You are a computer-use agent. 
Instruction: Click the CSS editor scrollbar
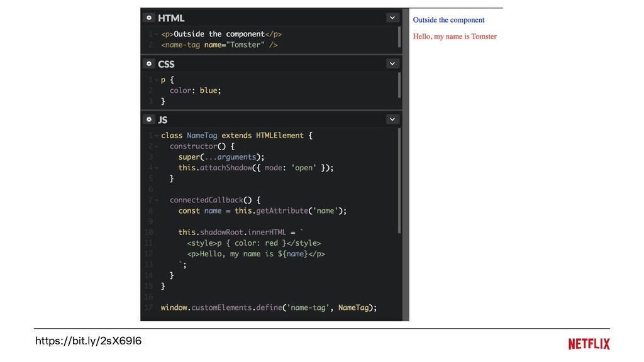tap(399, 85)
